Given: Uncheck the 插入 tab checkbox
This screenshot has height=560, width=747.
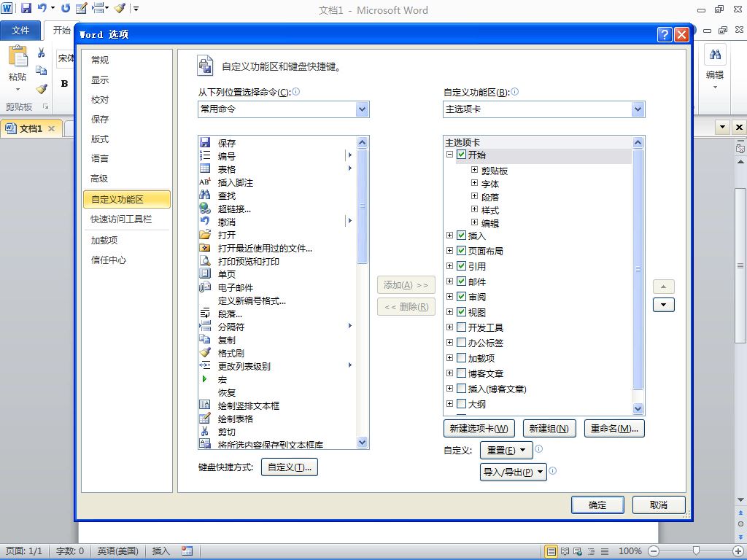Looking at the screenshot, I should [x=461, y=236].
